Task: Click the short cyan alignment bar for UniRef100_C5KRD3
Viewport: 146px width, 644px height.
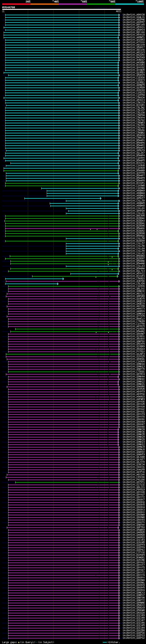Action: click(34, 279)
